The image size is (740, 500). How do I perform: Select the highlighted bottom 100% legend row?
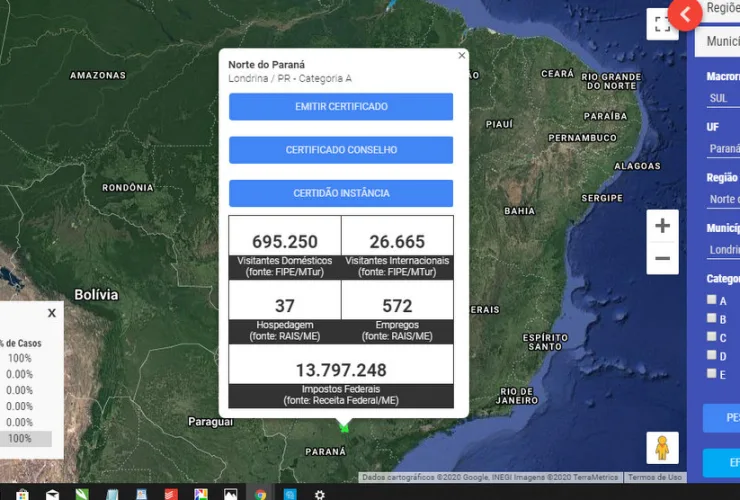[26, 439]
